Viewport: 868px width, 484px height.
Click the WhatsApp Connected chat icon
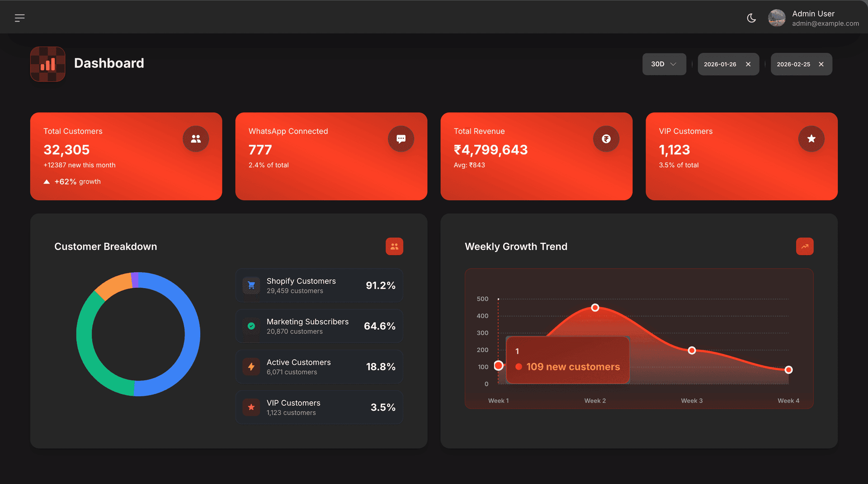(401, 139)
